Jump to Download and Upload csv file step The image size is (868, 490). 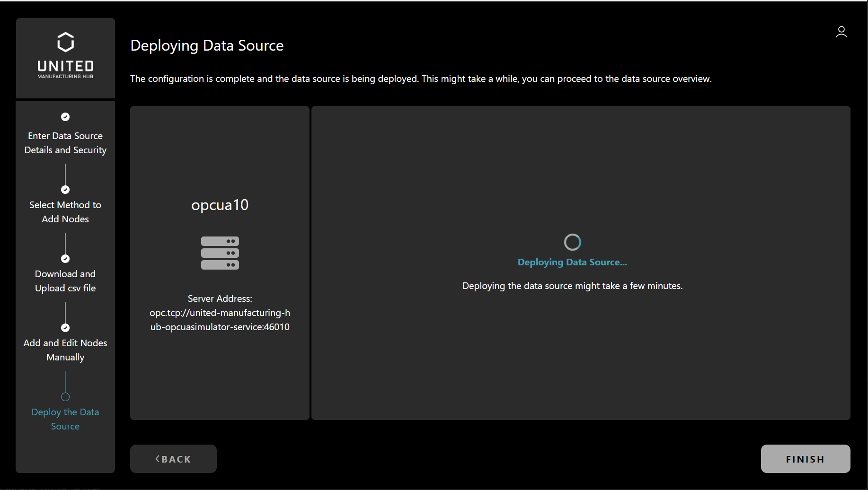[x=65, y=281]
